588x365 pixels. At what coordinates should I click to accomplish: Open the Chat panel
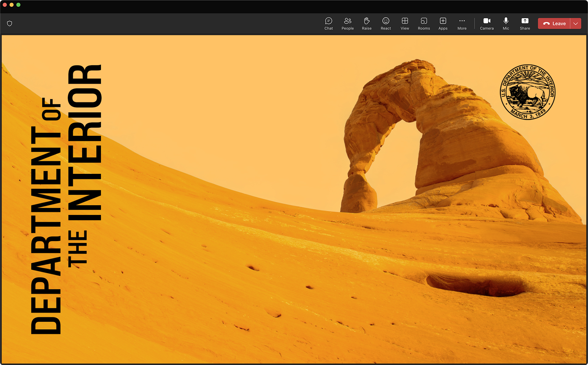click(328, 23)
